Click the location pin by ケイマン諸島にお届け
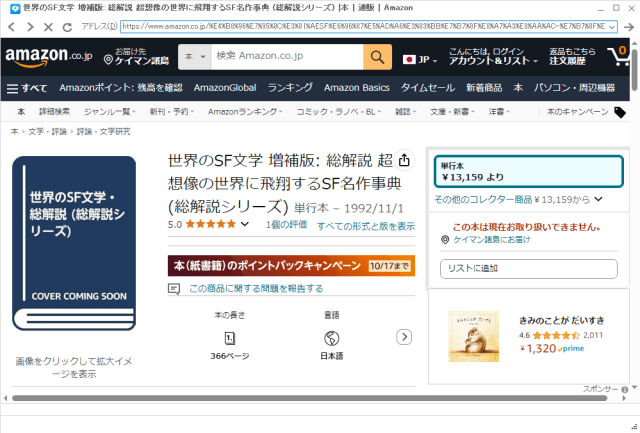The width and height of the screenshot is (640, 433). pos(445,240)
